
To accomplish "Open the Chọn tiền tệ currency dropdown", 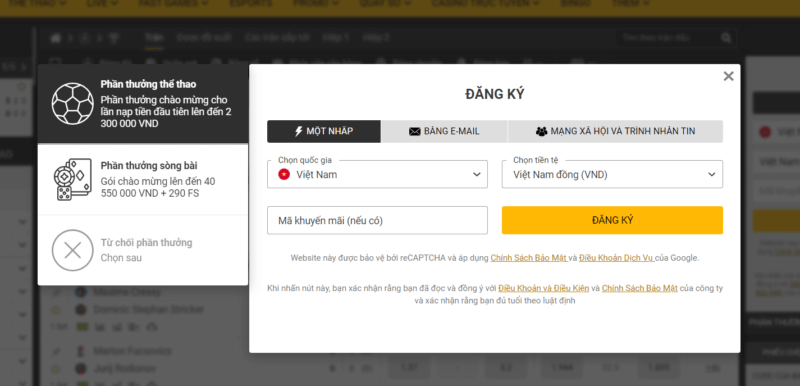I will coord(612,174).
